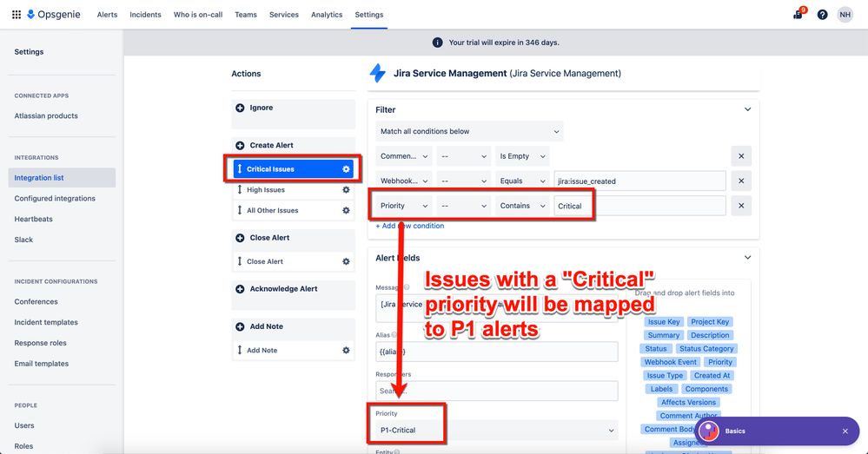Open the NH user avatar menu
This screenshot has height=454, width=868.
click(x=845, y=15)
